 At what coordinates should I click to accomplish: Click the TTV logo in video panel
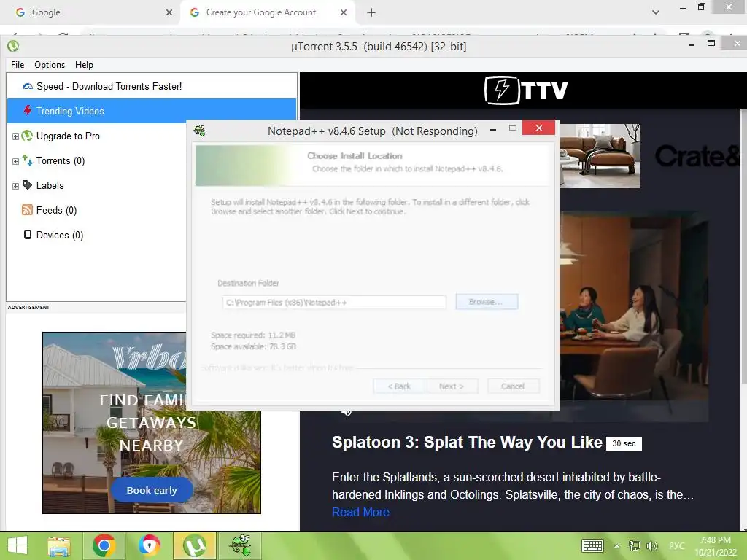click(x=526, y=90)
